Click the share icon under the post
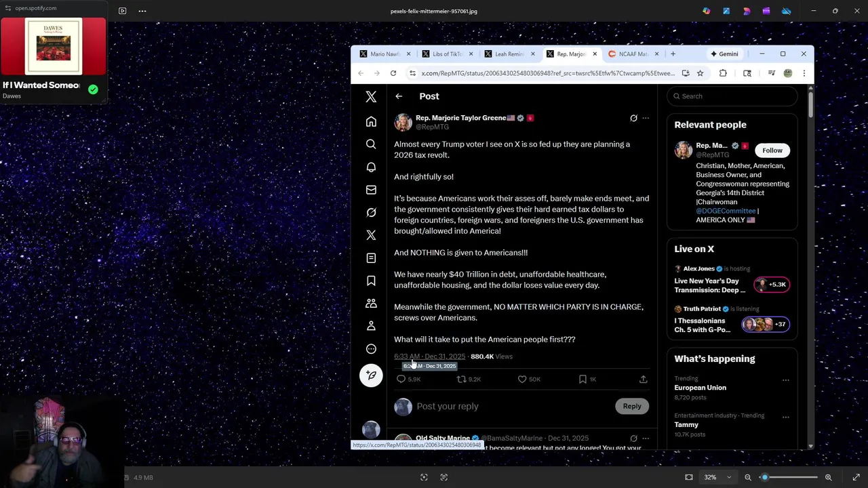This screenshot has height=488, width=868. (644, 380)
